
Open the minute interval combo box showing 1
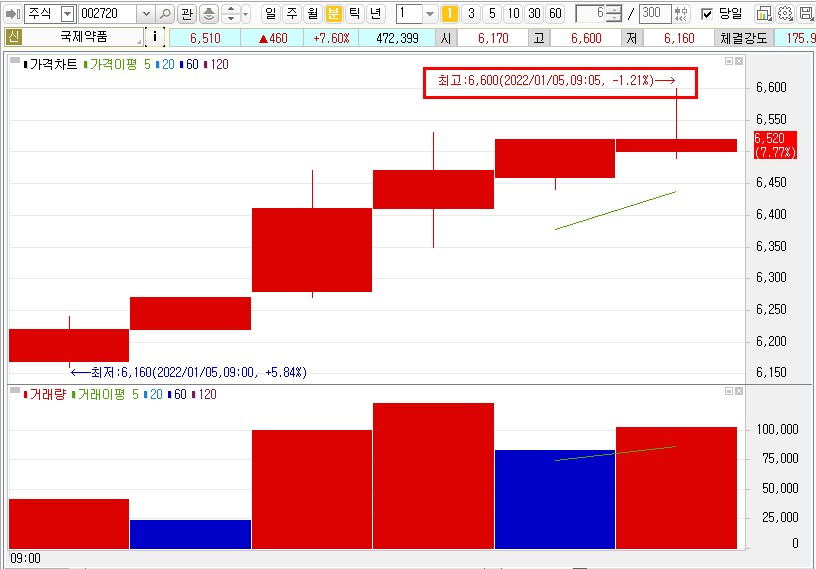tap(416, 14)
